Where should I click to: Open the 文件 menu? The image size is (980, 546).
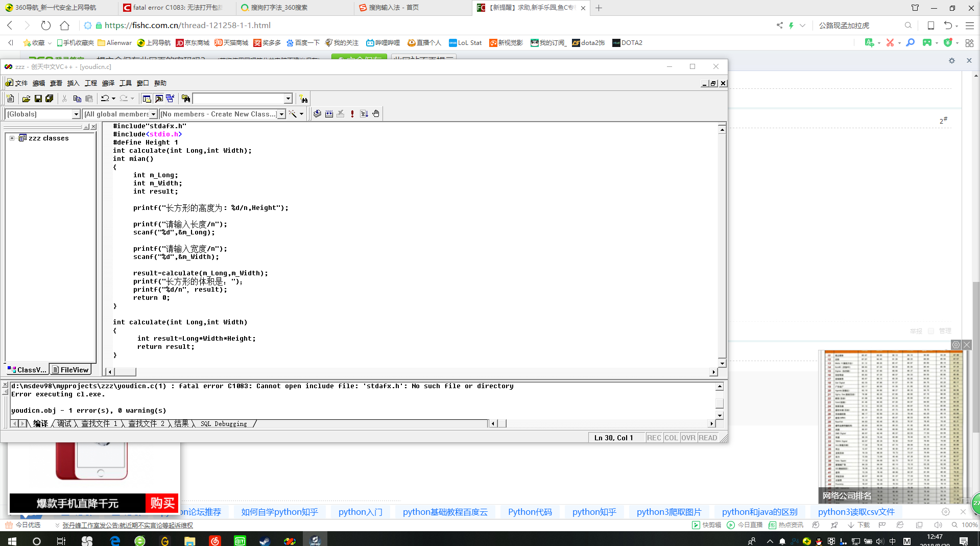tap(21, 83)
